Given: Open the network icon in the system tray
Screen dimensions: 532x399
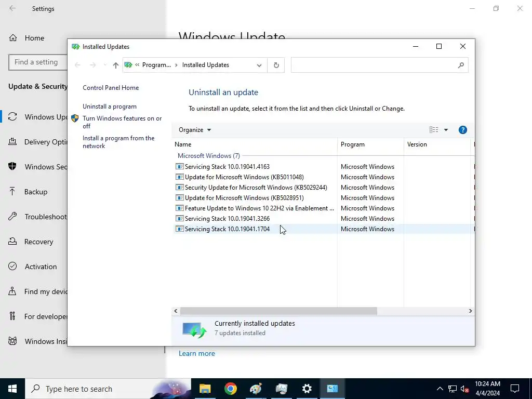Looking at the screenshot, I should [x=453, y=389].
